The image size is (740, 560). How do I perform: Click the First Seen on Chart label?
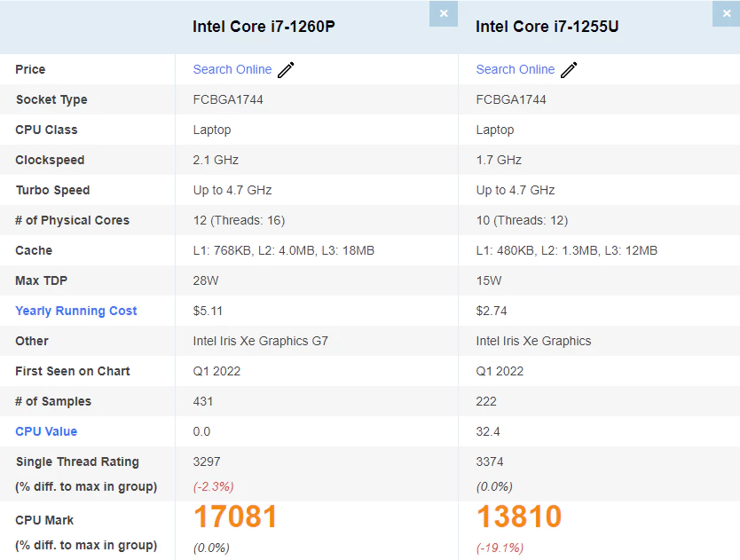tap(72, 371)
